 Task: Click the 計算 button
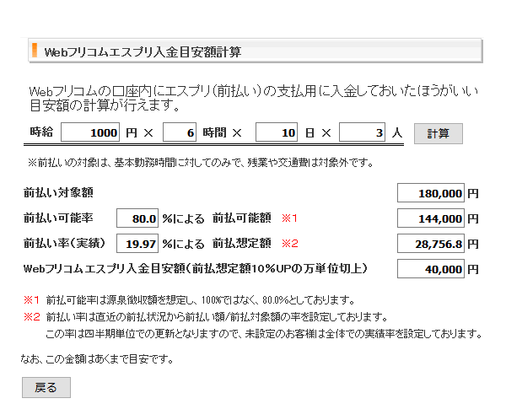pos(438,133)
